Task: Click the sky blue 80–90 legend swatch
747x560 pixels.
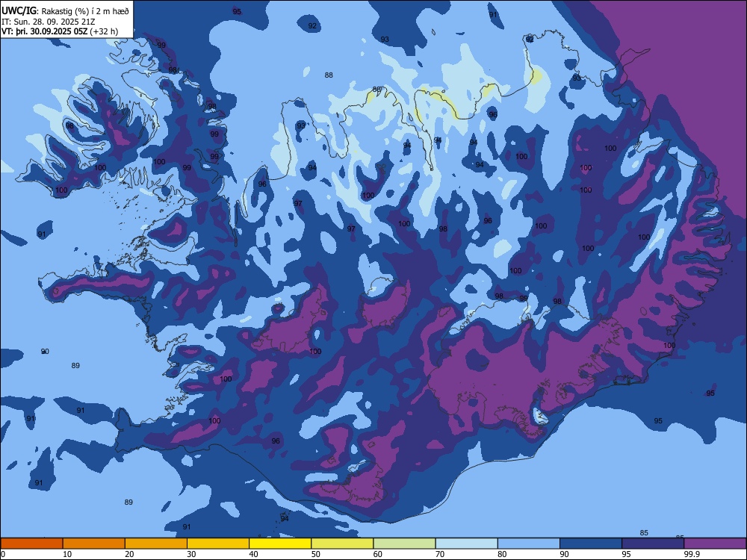Action: 529,544
